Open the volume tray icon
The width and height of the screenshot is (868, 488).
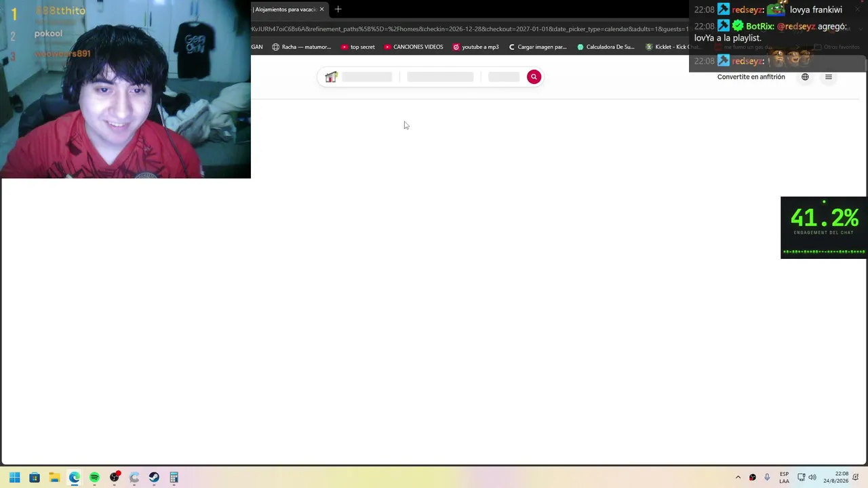(812, 478)
